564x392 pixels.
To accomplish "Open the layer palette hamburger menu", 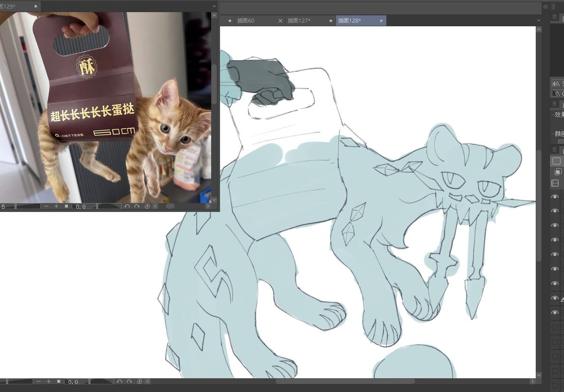I will [x=555, y=150].
